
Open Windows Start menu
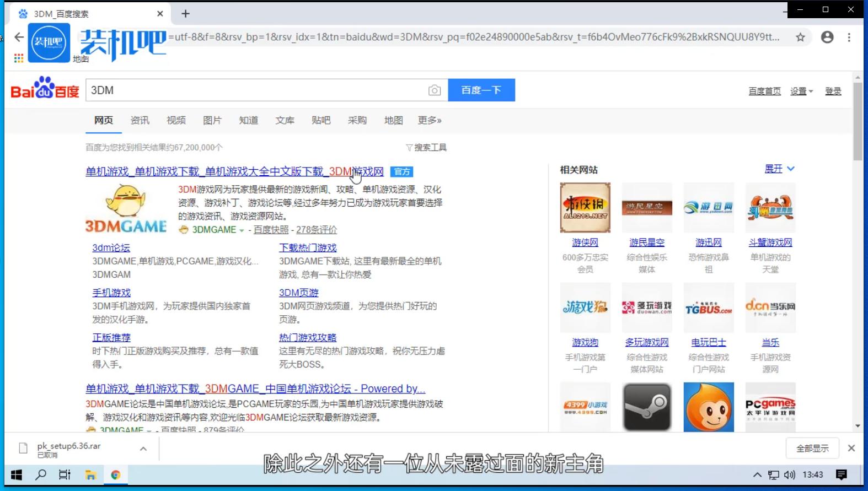tap(17, 474)
